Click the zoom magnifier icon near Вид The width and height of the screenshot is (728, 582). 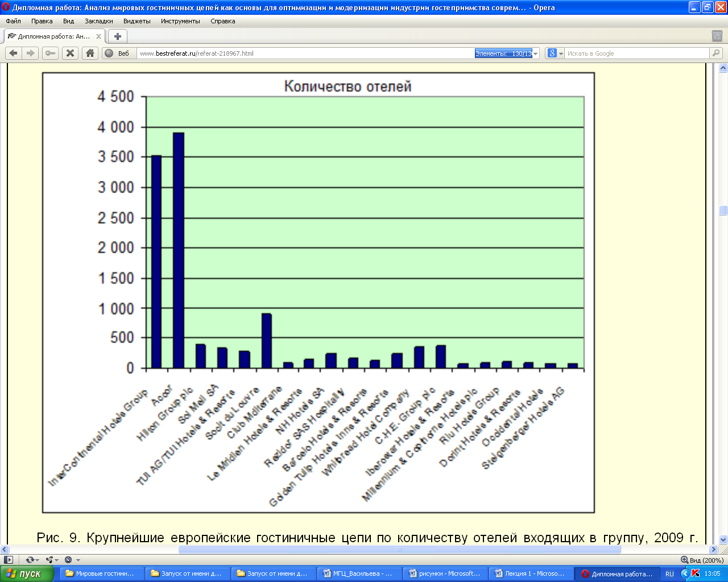coord(684,560)
